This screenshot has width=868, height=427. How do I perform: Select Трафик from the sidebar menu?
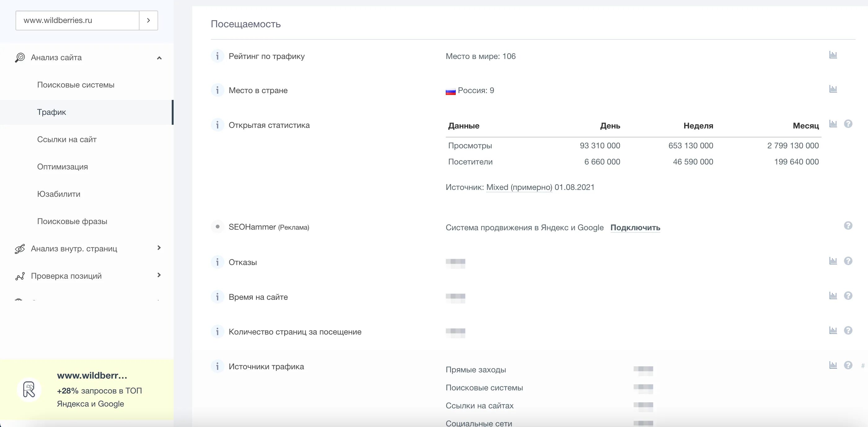51,112
